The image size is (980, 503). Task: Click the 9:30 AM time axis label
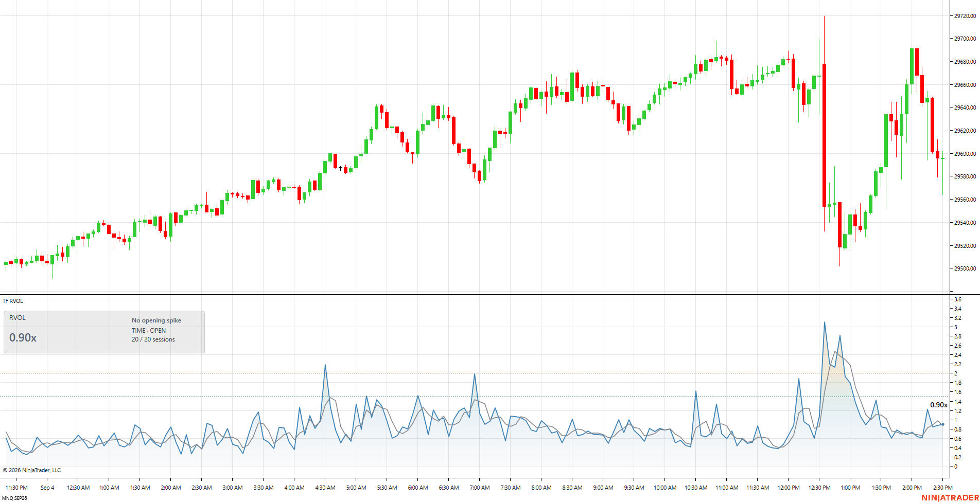coord(634,488)
